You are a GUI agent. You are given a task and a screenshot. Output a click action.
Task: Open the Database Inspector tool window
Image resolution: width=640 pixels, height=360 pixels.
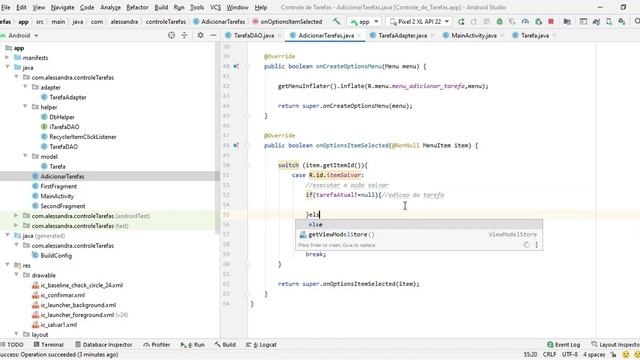[104, 344]
